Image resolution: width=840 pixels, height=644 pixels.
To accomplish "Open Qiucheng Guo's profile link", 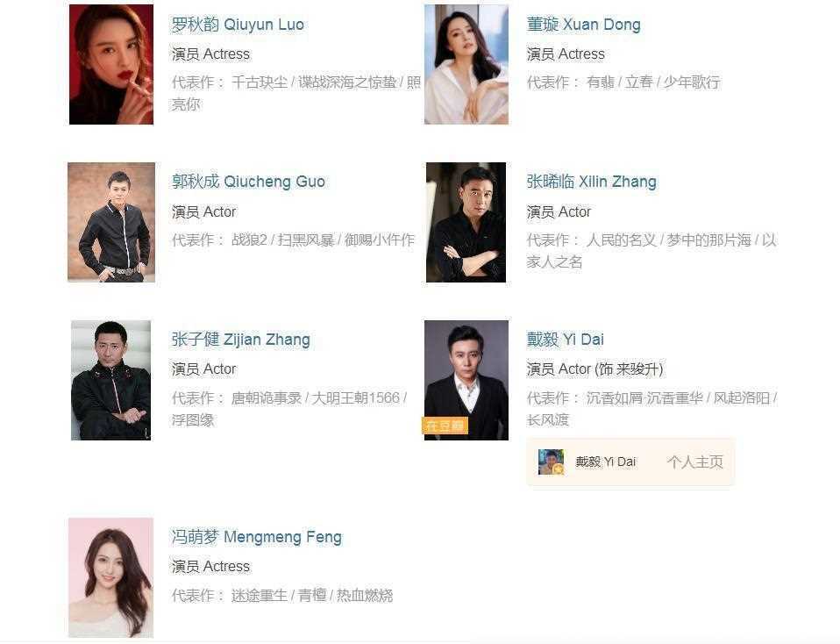I will (248, 182).
